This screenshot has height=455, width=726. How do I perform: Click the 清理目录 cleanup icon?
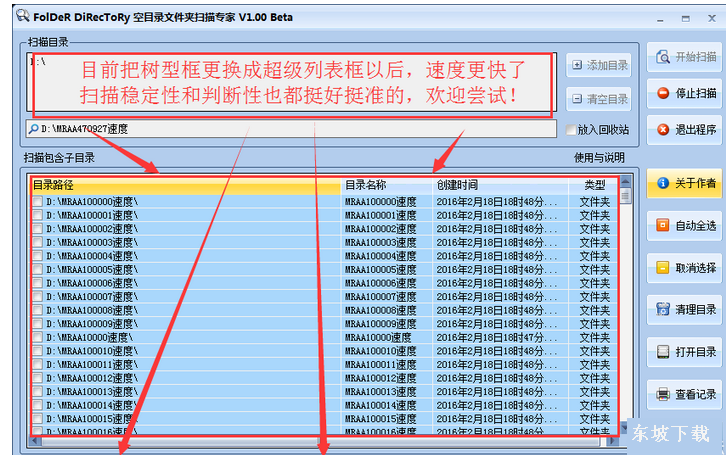click(x=663, y=309)
